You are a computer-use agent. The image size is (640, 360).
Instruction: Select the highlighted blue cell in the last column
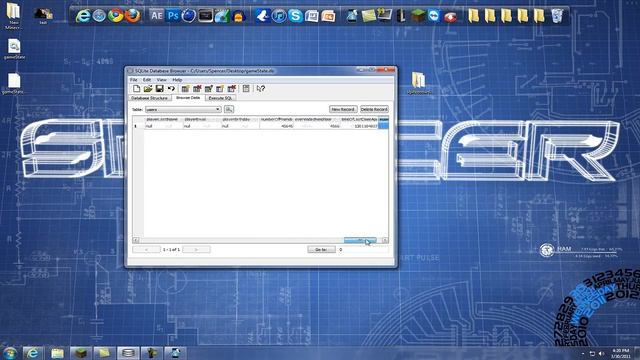[383, 126]
